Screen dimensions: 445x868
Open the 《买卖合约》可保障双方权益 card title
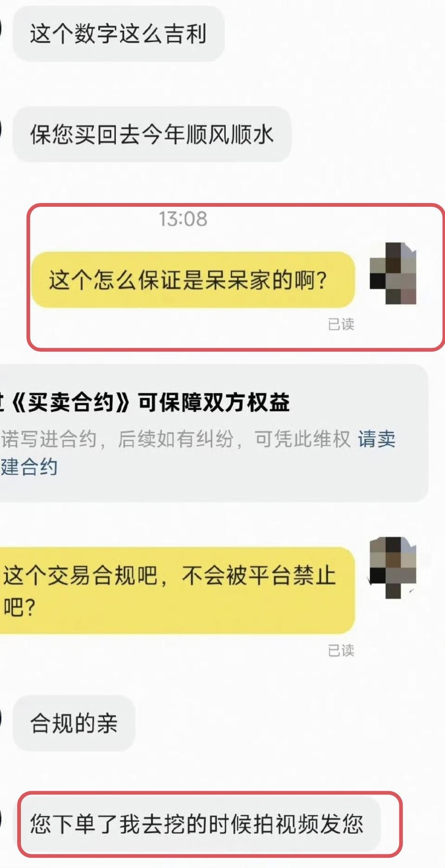[x=145, y=402]
